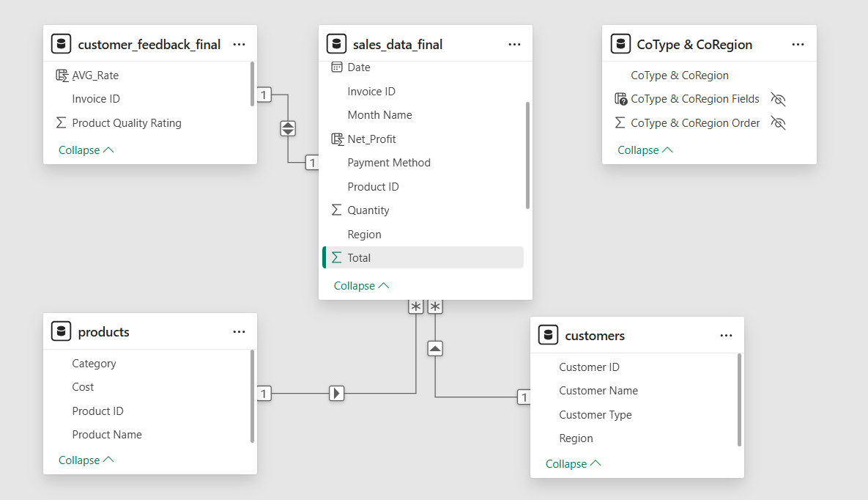Image resolution: width=868 pixels, height=500 pixels.
Task: Click the products table database icon
Action: [x=61, y=331]
